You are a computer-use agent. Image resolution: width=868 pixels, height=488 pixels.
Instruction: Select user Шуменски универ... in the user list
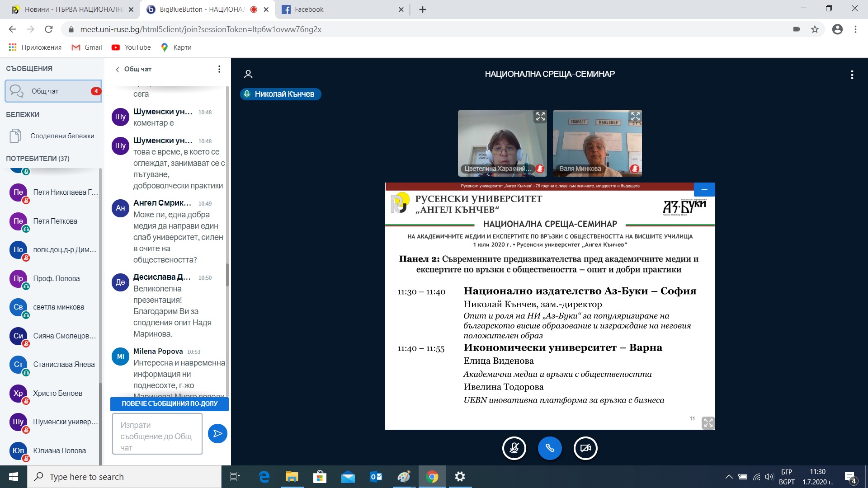pyautogui.click(x=53, y=422)
